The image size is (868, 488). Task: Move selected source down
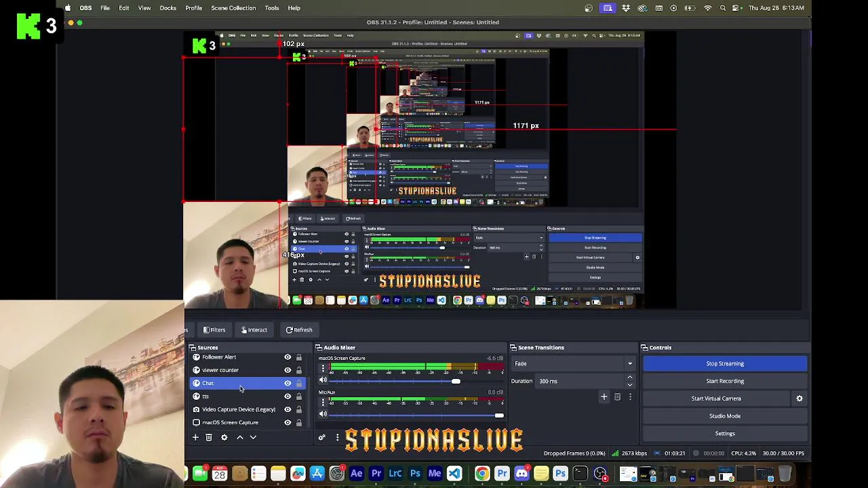click(x=253, y=437)
